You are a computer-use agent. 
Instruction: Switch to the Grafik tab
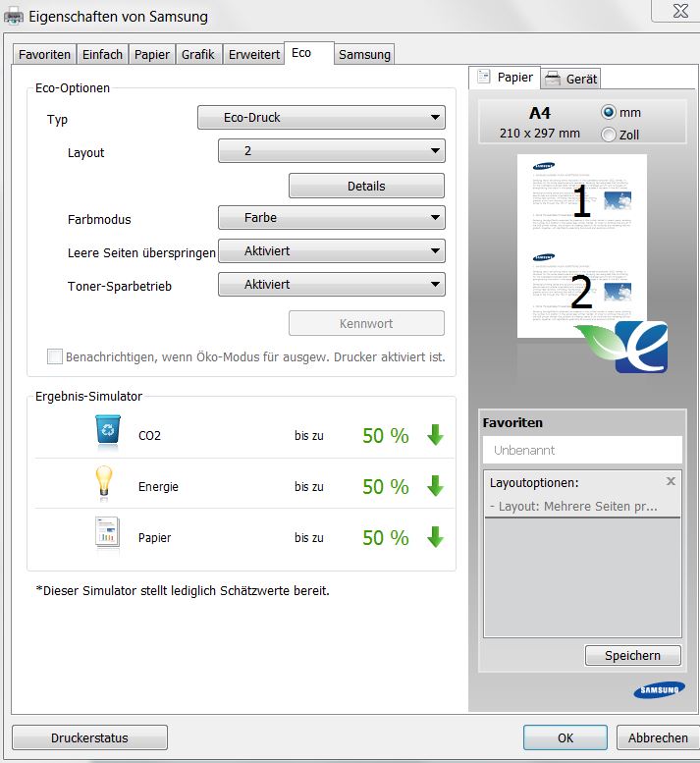point(198,55)
